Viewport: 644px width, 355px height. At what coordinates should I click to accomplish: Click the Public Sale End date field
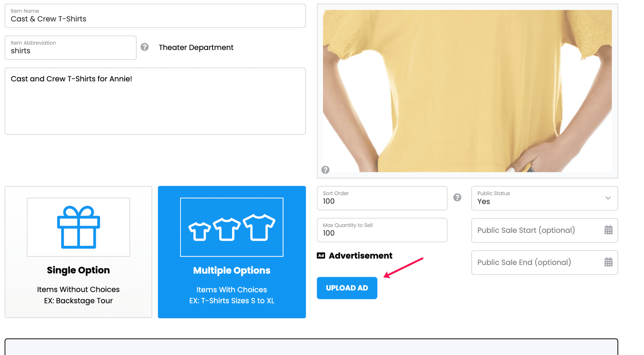[545, 262]
